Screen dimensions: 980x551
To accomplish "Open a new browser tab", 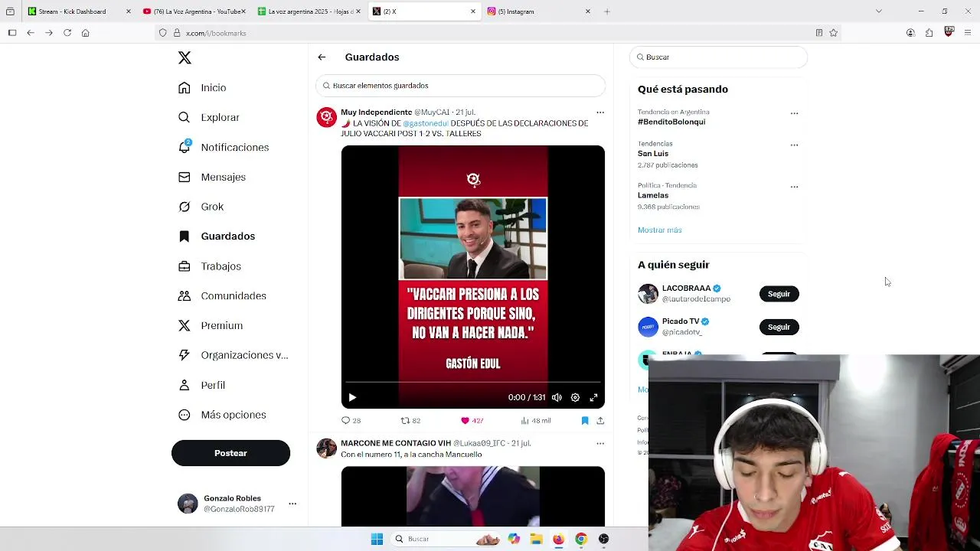I will 607,11.
